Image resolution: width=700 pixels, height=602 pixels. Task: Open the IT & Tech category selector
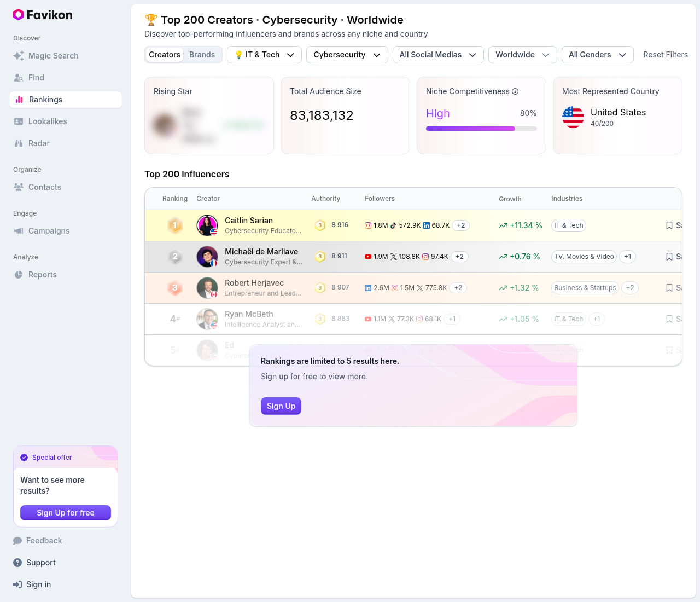coord(264,55)
